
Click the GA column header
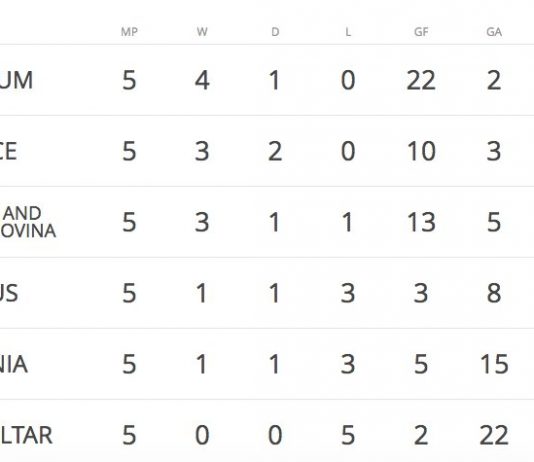494,32
